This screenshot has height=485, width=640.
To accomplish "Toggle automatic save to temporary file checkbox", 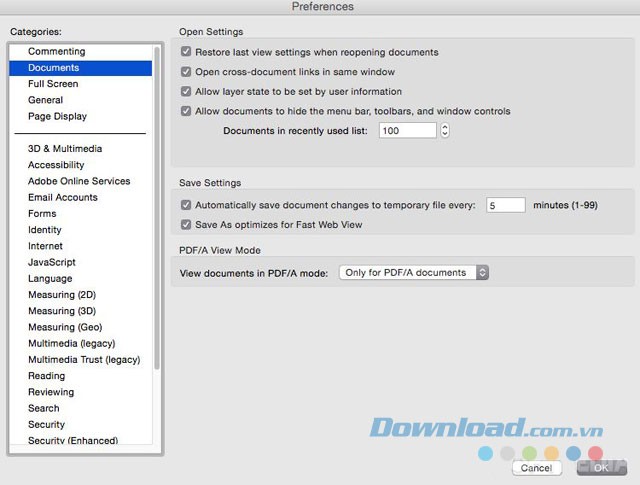I will pyautogui.click(x=186, y=205).
